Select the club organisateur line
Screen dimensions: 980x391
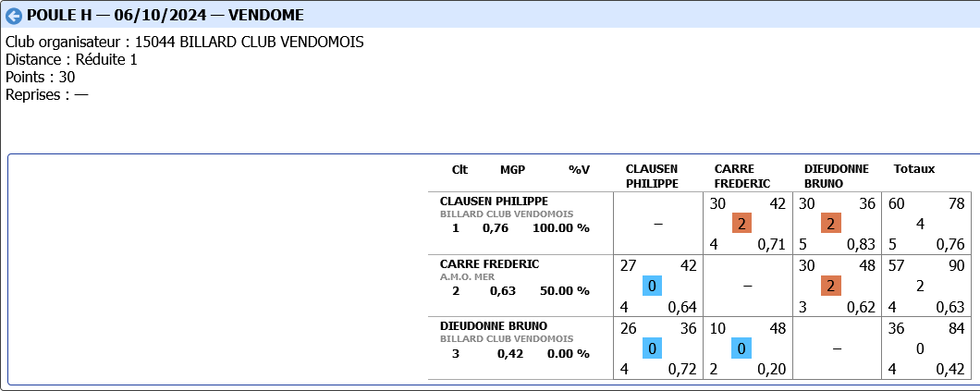[185, 43]
